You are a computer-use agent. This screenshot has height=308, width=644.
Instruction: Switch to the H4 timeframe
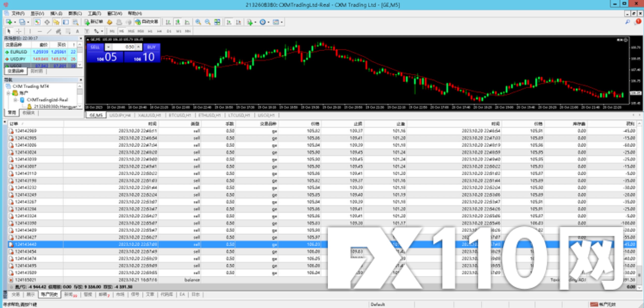(x=159, y=31)
